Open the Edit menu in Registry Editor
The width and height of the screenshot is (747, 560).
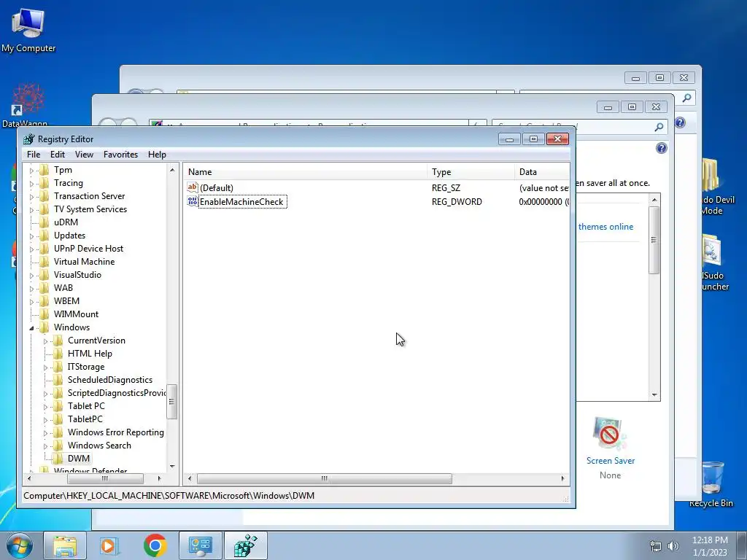point(57,155)
